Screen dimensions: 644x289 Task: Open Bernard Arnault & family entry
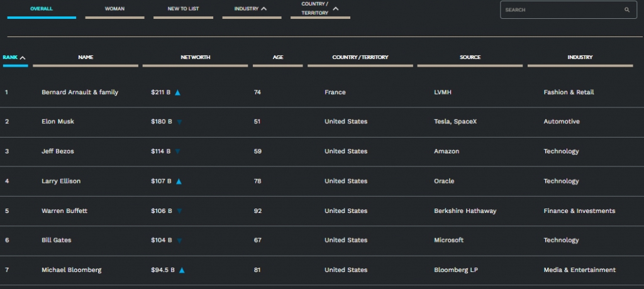(x=80, y=92)
